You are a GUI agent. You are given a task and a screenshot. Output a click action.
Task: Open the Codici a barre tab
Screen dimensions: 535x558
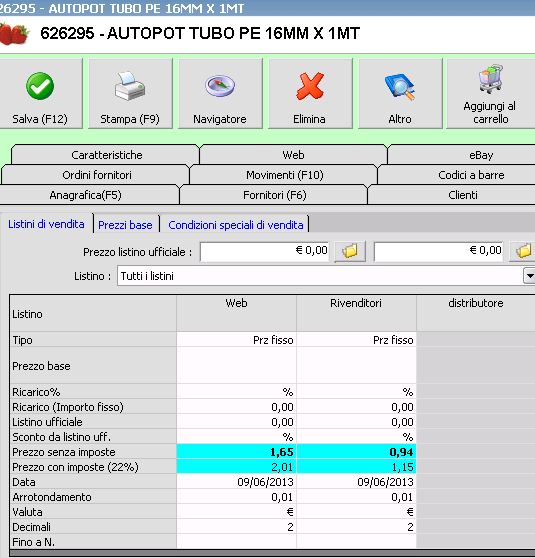coord(471,175)
